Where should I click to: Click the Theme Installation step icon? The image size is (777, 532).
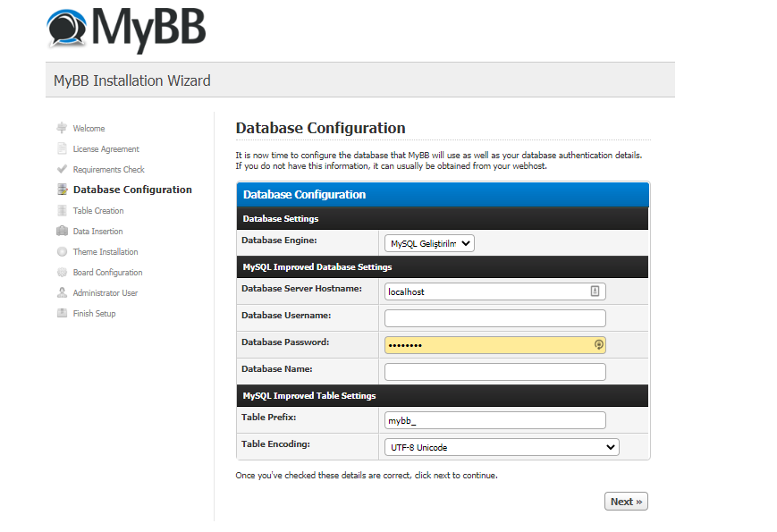point(62,251)
